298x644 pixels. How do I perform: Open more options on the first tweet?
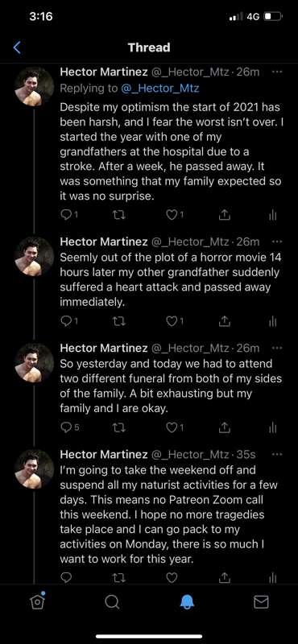(277, 72)
